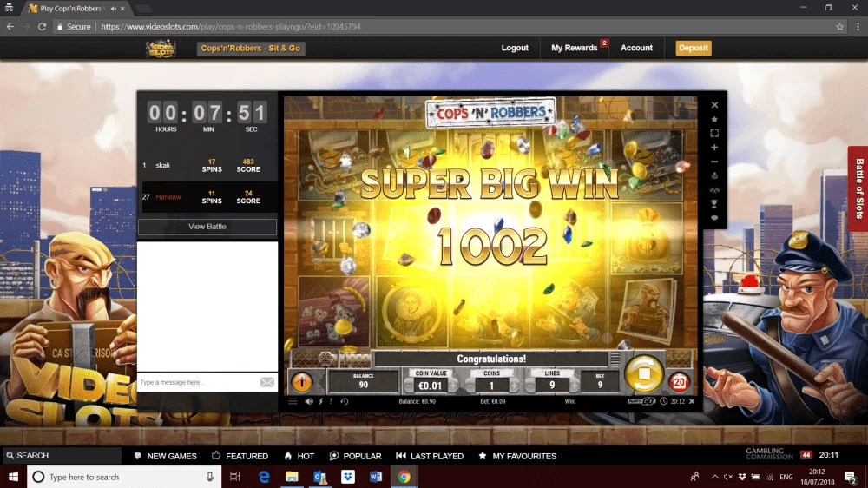Open the chat bubble icon in side strip

[x=714, y=218]
